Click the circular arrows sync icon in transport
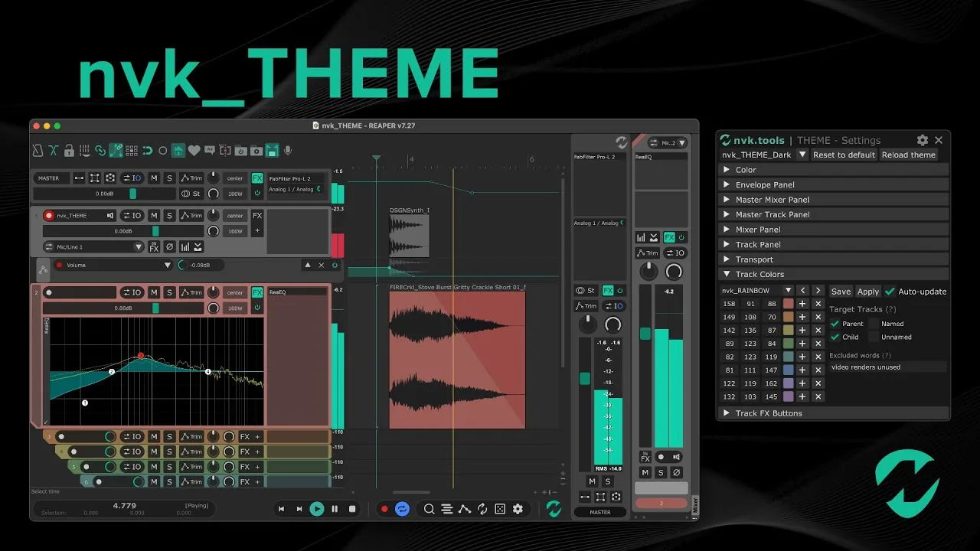The height and width of the screenshot is (551, 980). point(482,509)
